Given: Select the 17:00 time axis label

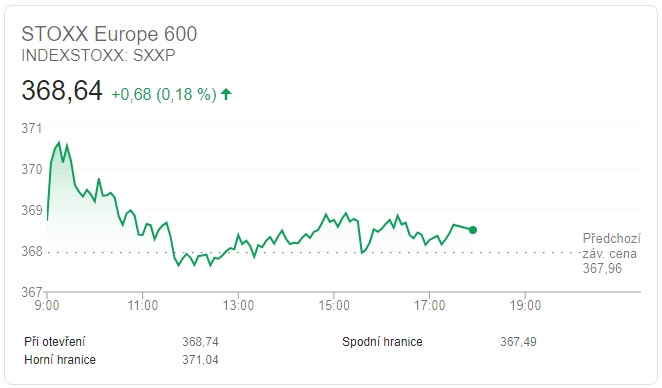Looking at the screenshot, I should coord(429,305).
